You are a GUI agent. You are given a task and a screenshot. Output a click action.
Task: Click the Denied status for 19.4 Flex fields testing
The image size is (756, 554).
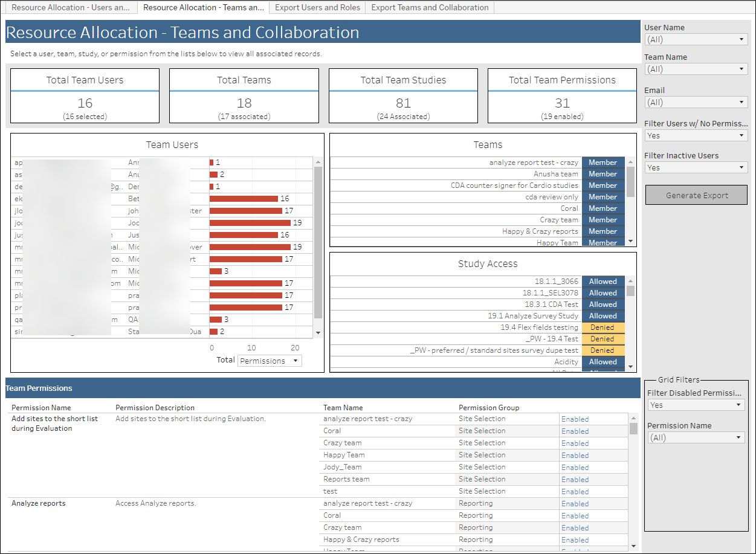pos(603,327)
